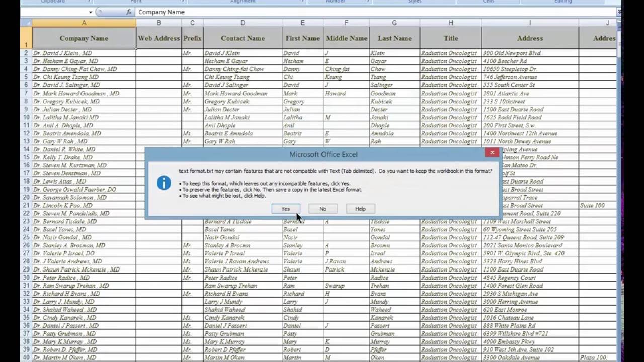Open Help from the compatibility dialog
The image size is (644, 362).
[x=360, y=209]
